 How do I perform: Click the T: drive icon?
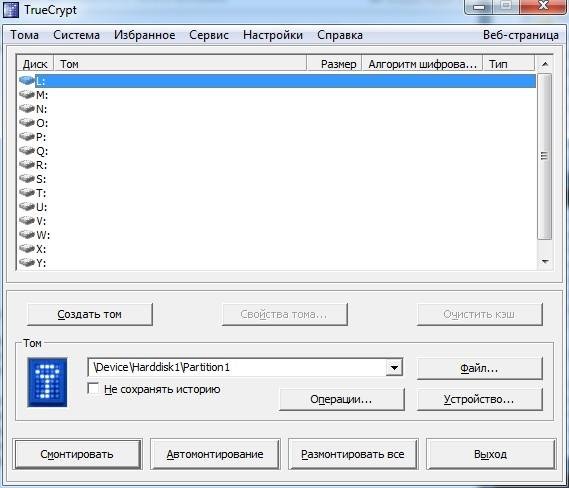tap(27, 193)
